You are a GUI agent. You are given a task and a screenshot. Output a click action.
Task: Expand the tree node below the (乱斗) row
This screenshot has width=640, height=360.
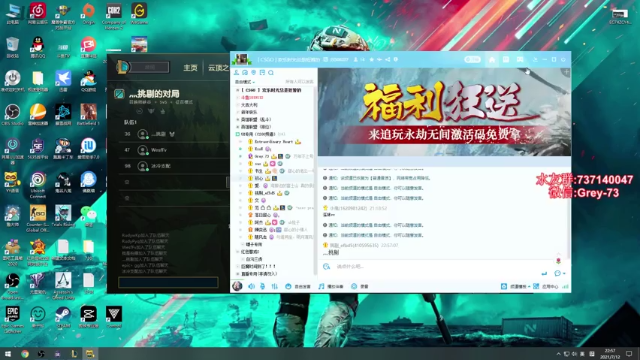pyautogui.click(x=238, y=127)
